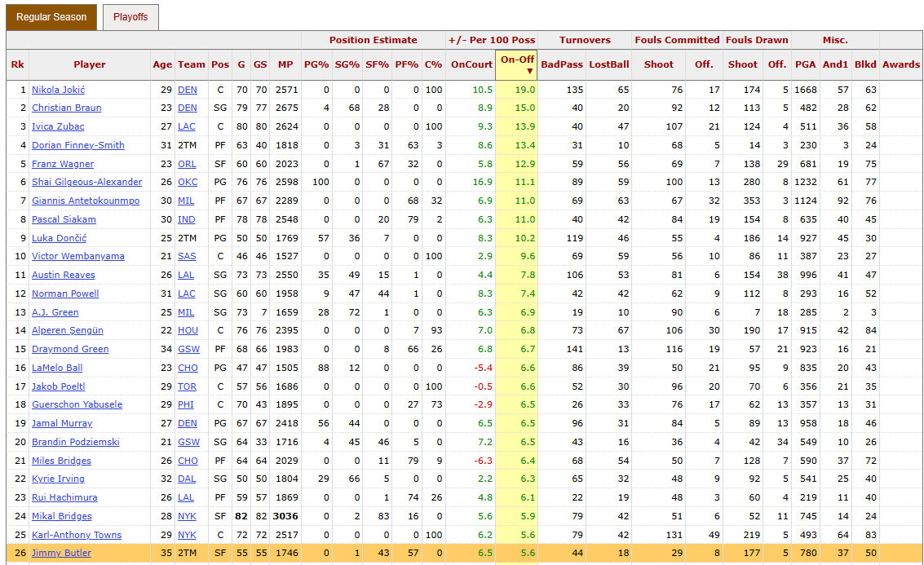Open Karl-Anthony Towns player link
Viewport: 924px width, 565px height.
(77, 535)
